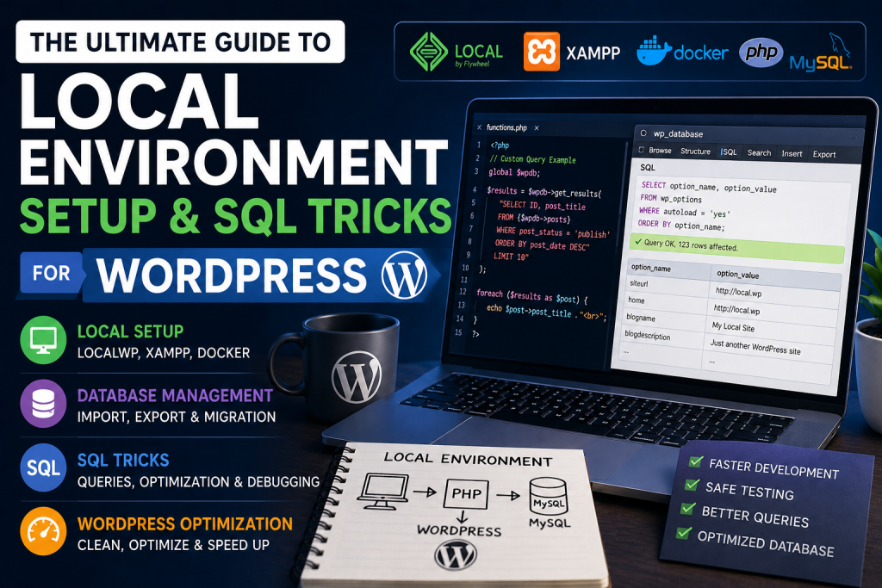Click 'QUERIES, OPTIMIZATION & DEBUGGING' subtitle
Screen dimensions: 882x588
pos(198,482)
